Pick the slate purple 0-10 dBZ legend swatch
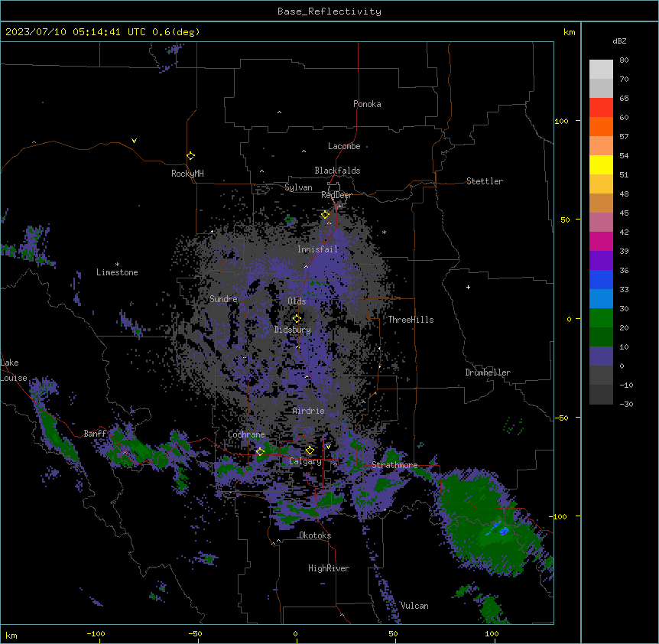Image resolution: width=659 pixels, height=644 pixels. (601, 356)
